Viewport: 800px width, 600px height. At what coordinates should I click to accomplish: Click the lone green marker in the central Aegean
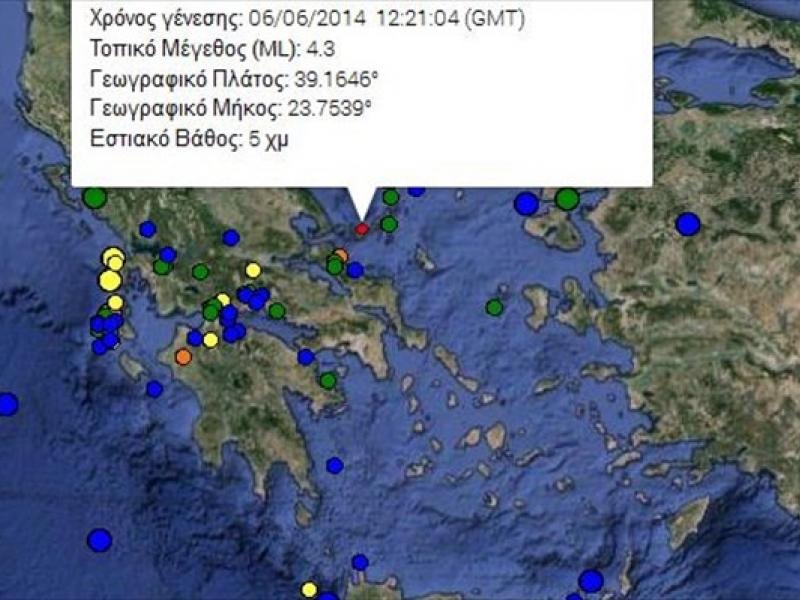tap(494, 307)
